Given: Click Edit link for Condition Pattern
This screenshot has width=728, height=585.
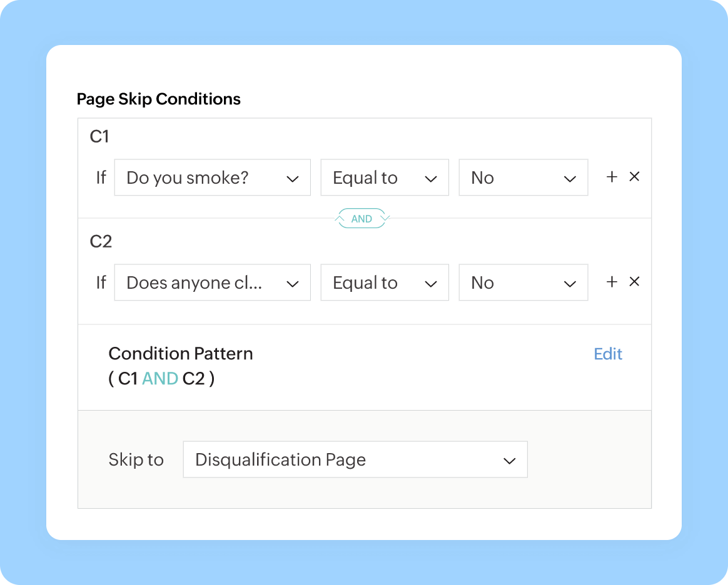Looking at the screenshot, I should pyautogui.click(x=608, y=354).
